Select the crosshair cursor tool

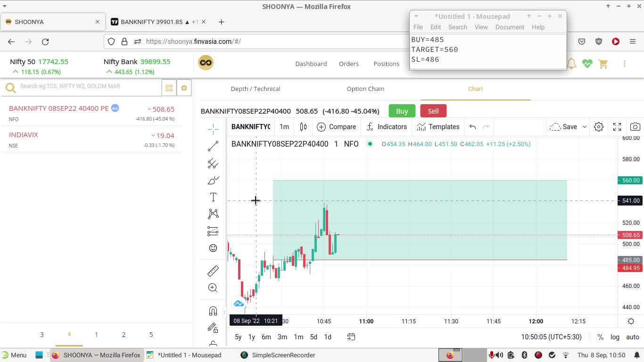(x=213, y=129)
